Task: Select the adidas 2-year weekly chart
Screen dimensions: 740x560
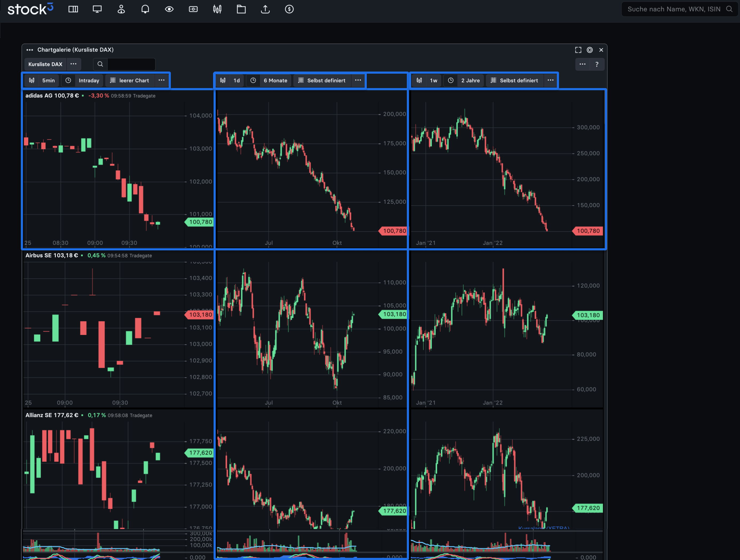Action: (507, 169)
